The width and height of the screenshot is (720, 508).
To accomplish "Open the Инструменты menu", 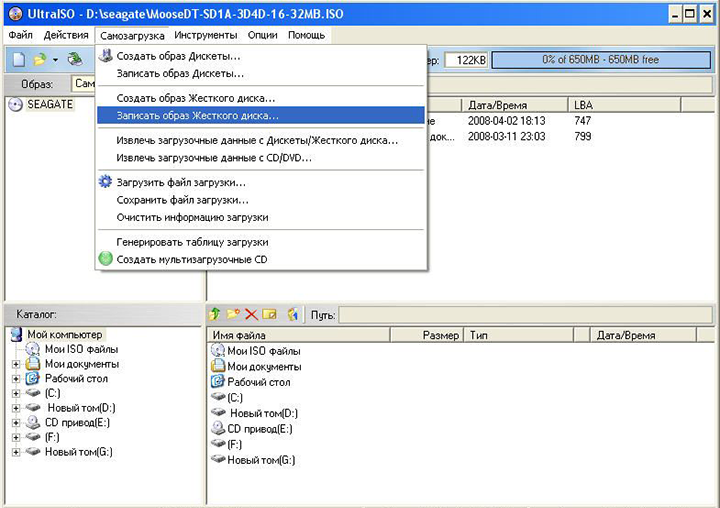I will [206, 35].
